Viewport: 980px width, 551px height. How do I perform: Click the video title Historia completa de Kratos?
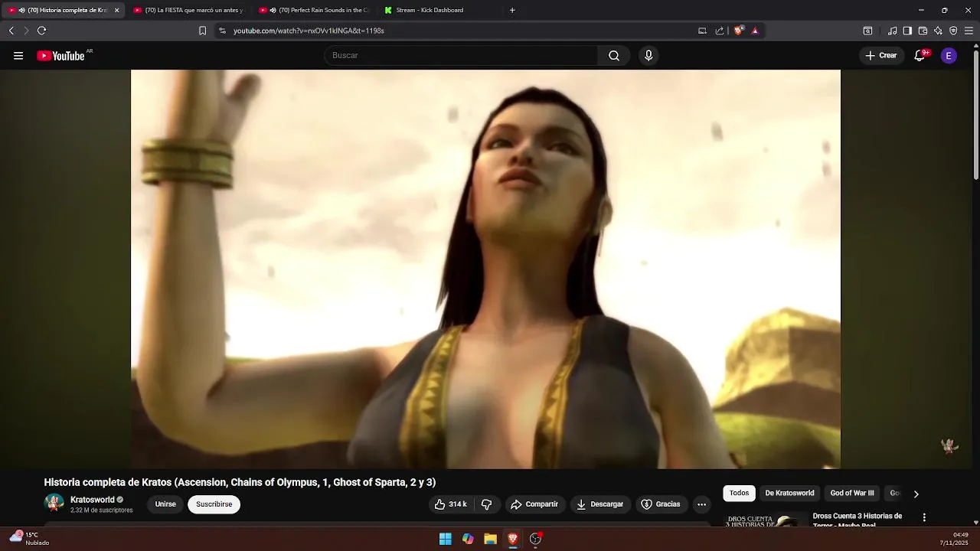pos(240,482)
